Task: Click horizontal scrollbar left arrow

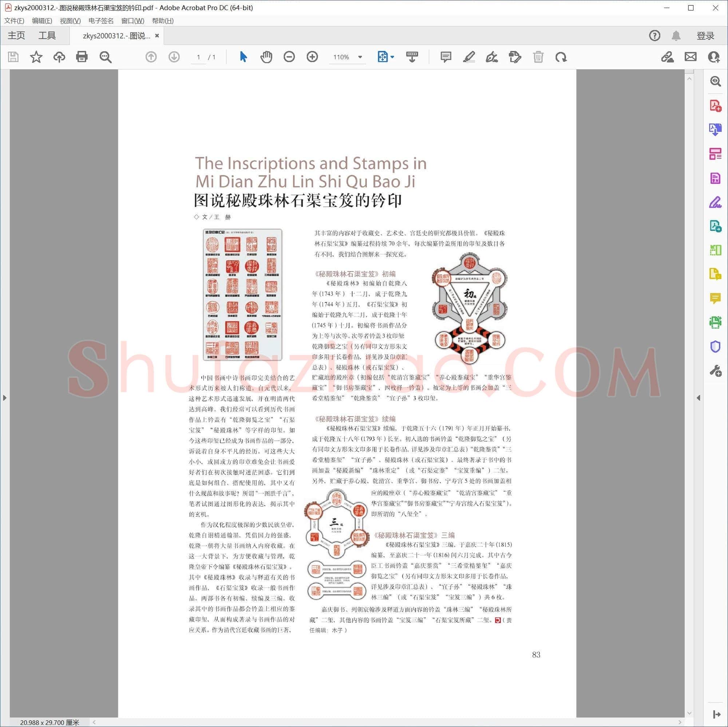Action: 94,723
